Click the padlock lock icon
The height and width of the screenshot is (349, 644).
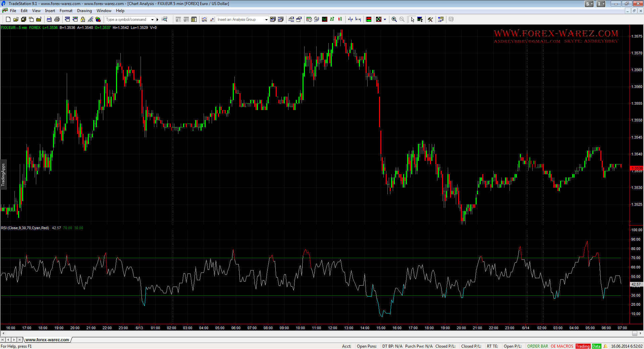point(83,19)
